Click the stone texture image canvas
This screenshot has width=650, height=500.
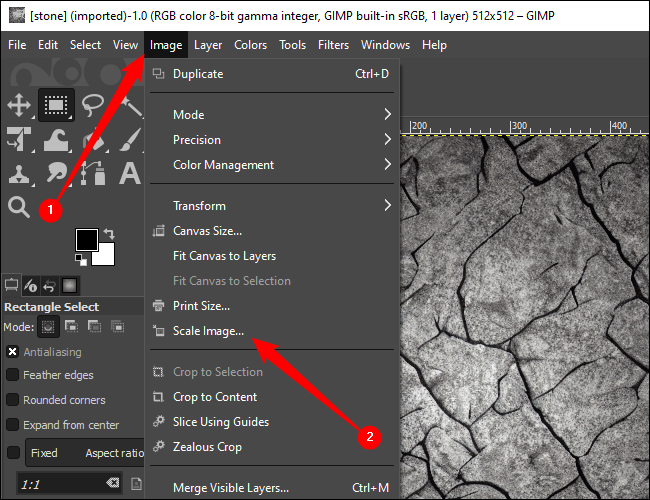(525, 318)
